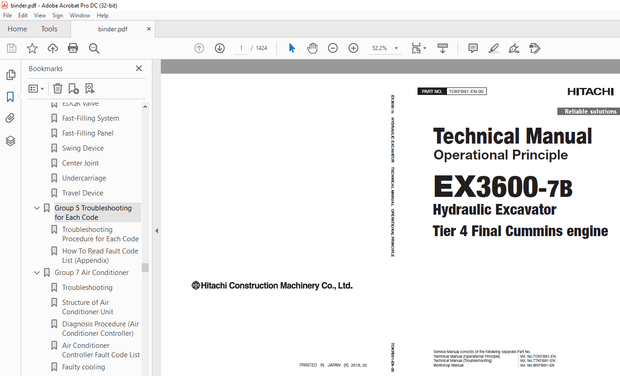Open Faulty cooling bookmark
This screenshot has width=620, height=376.
[x=83, y=367]
